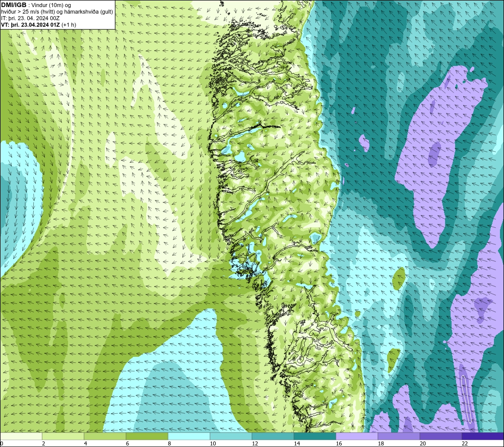Click the 18–20 m/s purple legend swatch
504x447 pixels.
tap(399, 436)
